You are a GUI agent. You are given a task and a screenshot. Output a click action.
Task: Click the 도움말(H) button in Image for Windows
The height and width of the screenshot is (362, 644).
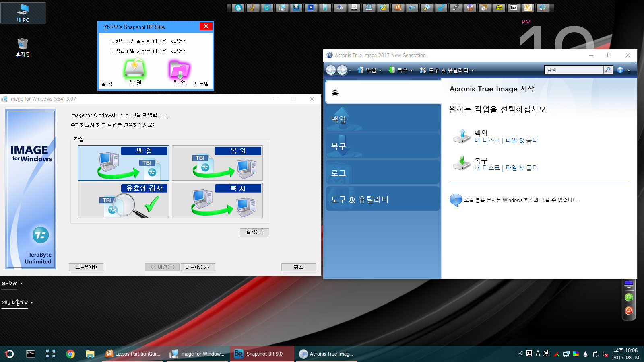click(x=86, y=267)
